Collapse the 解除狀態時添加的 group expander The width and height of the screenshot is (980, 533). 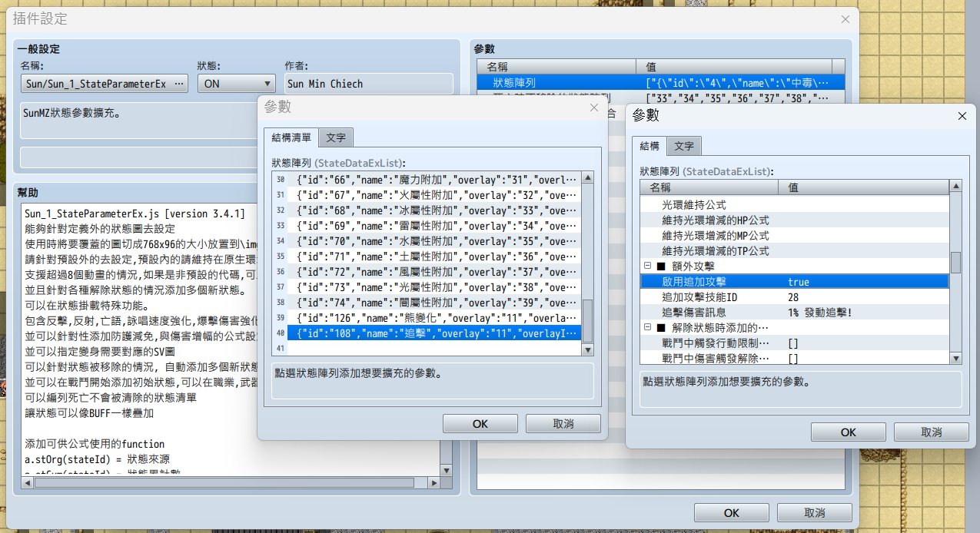click(x=647, y=328)
